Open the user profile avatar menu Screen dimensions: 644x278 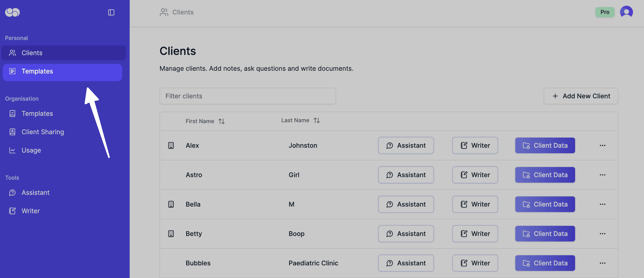click(x=626, y=12)
